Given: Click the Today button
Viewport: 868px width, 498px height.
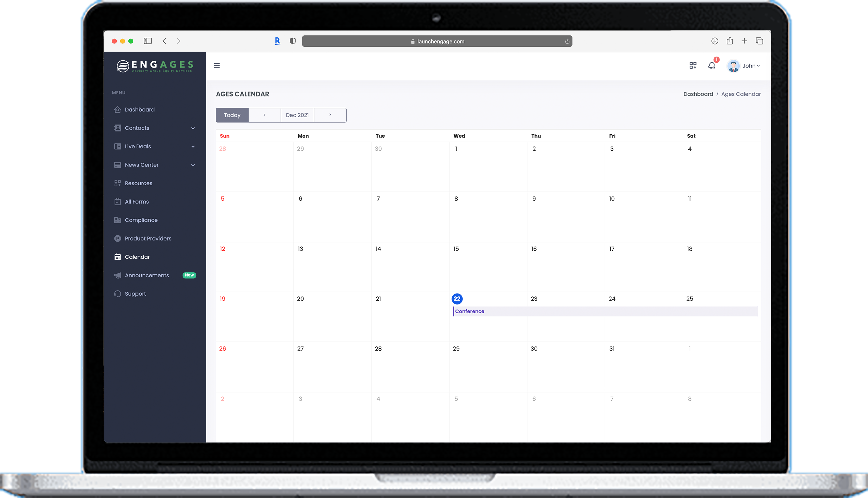Looking at the screenshot, I should coord(232,115).
